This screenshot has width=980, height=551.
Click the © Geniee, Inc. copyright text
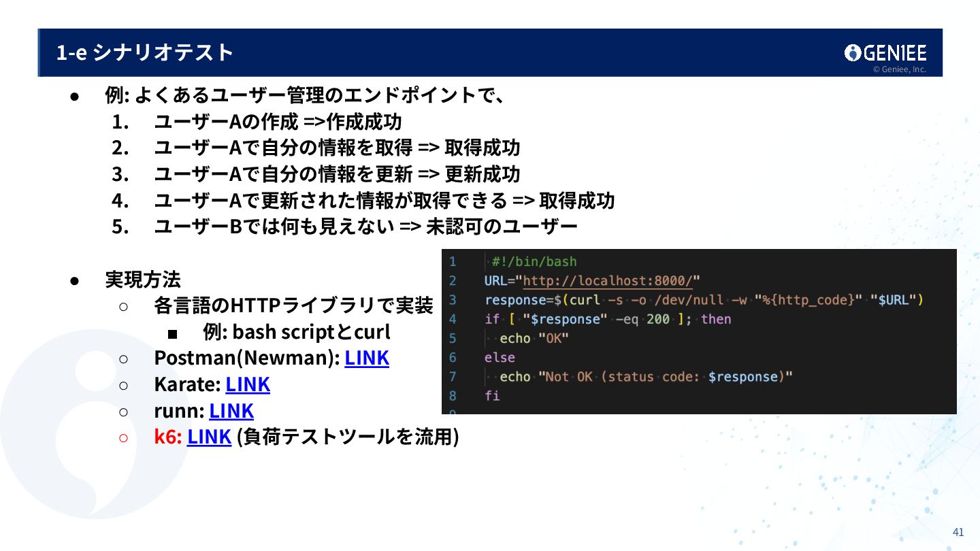pyautogui.click(x=900, y=69)
